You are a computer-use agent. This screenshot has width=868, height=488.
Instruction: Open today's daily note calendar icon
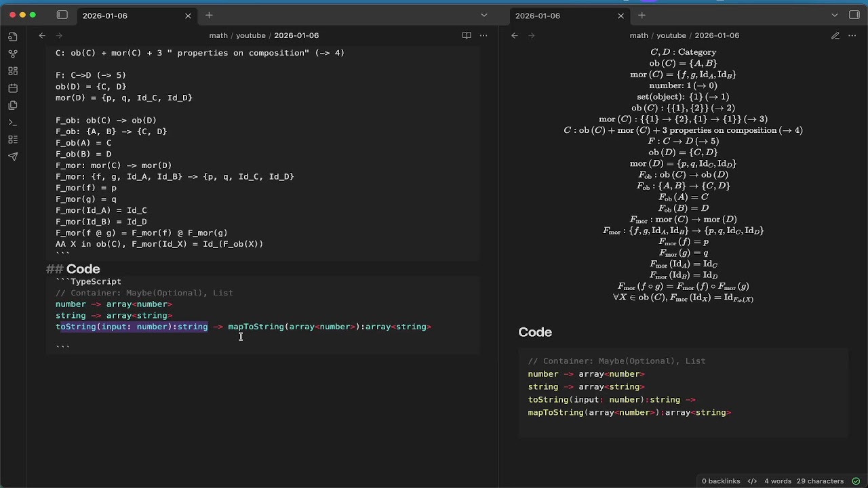[x=13, y=88]
